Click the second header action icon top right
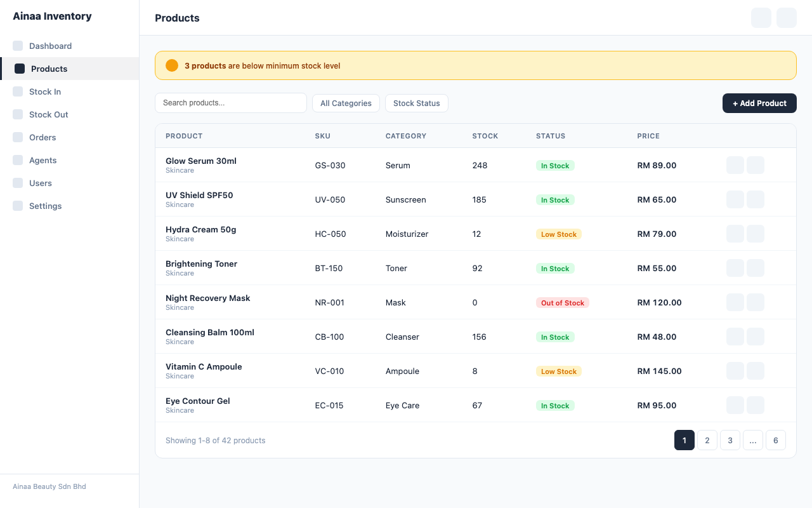This screenshot has height=508, width=812. pyautogui.click(x=786, y=18)
